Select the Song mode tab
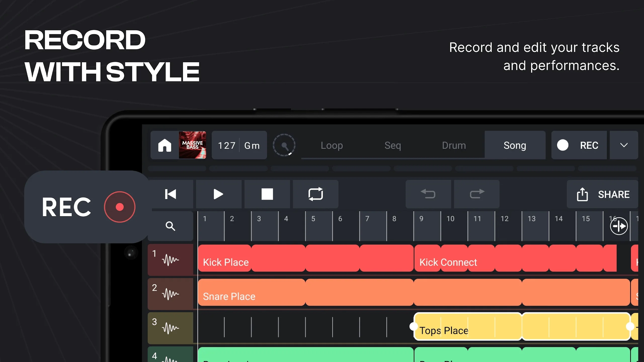Screen dimensions: 644x362 [x=514, y=145]
